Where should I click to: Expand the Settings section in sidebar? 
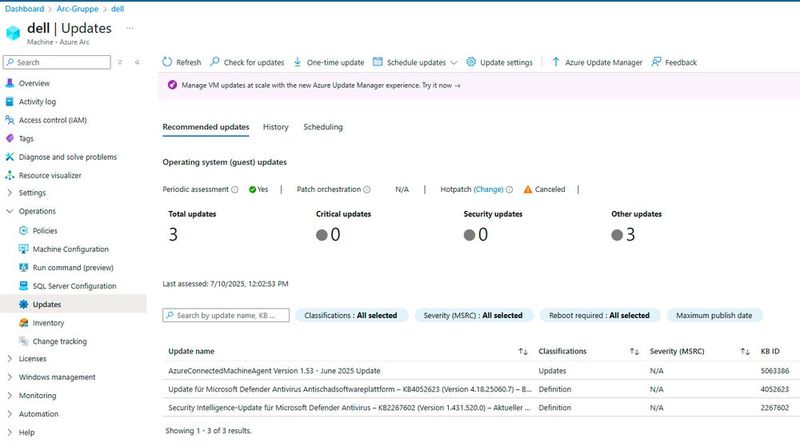point(10,193)
